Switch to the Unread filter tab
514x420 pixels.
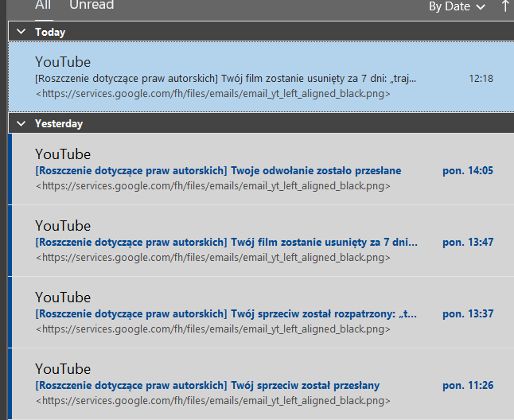click(x=92, y=6)
